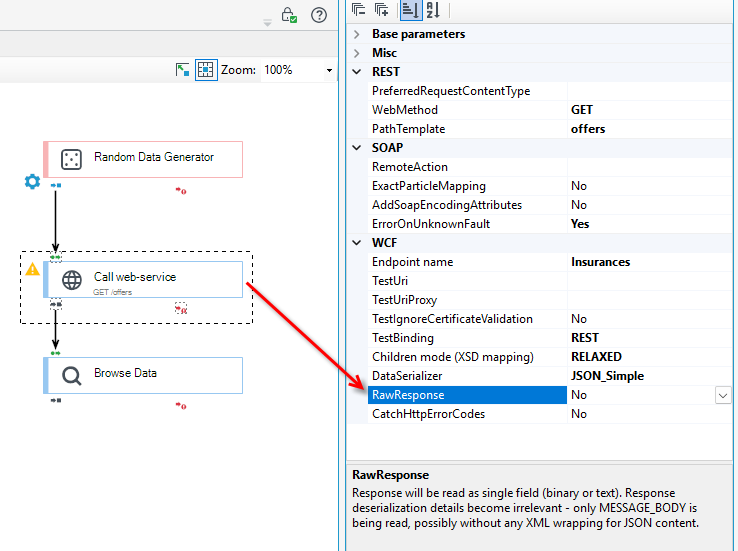Click the yellow warning triangle on Call web-service
This screenshot has width=738, height=551.
click(x=32, y=269)
